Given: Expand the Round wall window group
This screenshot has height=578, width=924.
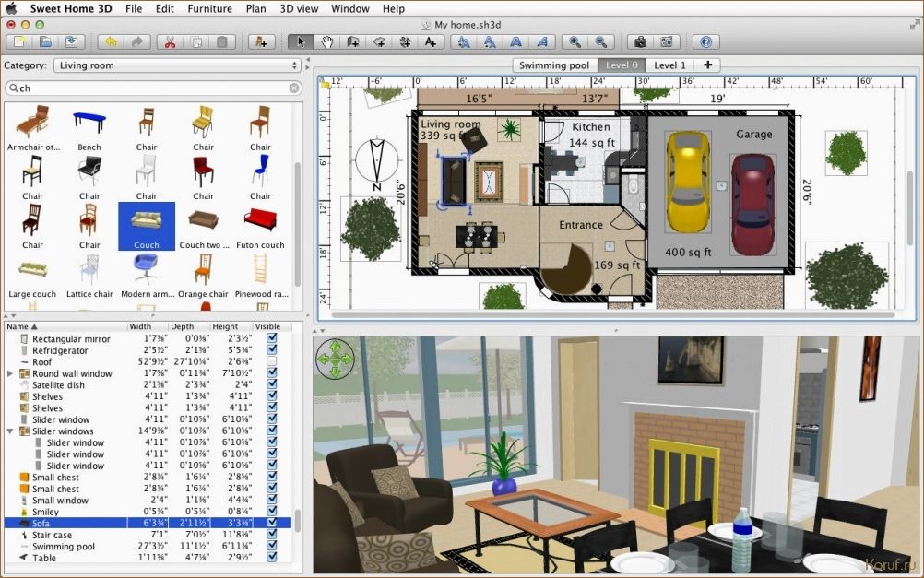Looking at the screenshot, I should pos(10,374).
